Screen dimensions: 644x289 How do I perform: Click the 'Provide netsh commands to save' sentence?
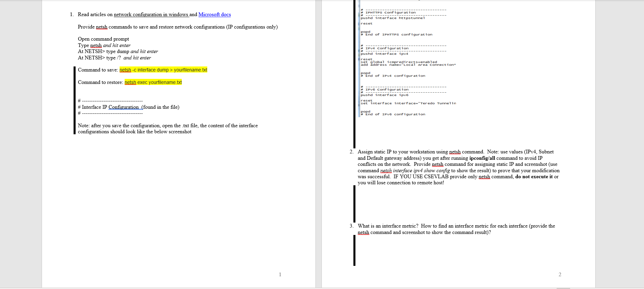coord(178,27)
